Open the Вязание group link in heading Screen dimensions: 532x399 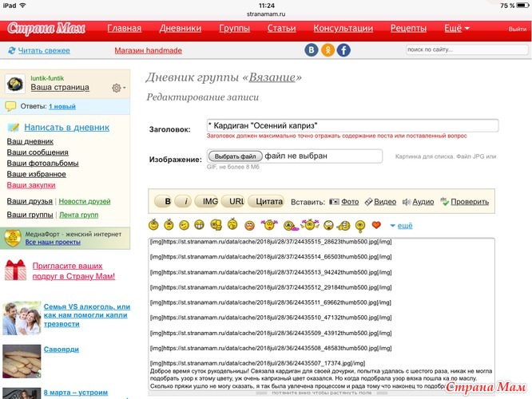pyautogui.click(x=272, y=77)
